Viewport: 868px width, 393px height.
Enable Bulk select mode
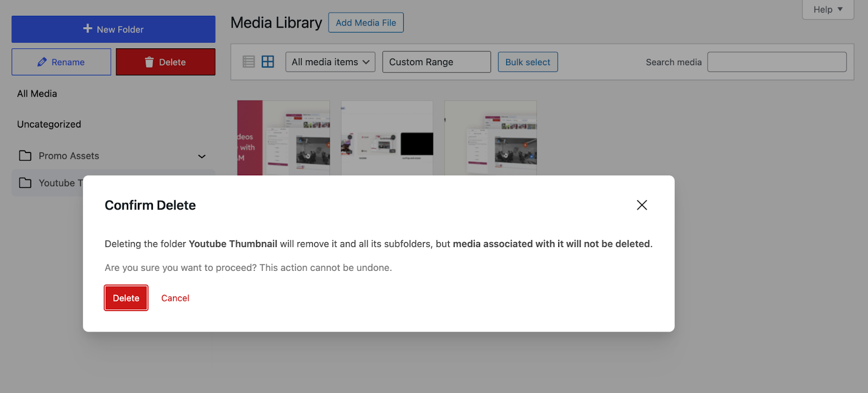coord(527,62)
